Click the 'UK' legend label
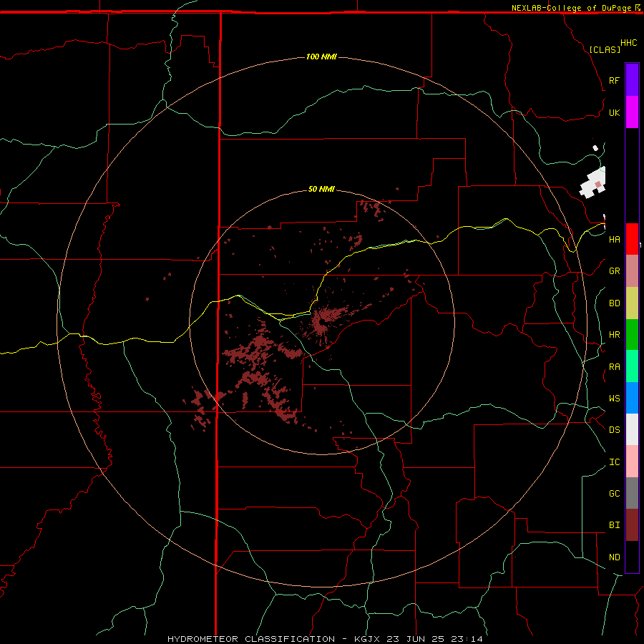Viewport: 644px width, 644px height. point(614,112)
